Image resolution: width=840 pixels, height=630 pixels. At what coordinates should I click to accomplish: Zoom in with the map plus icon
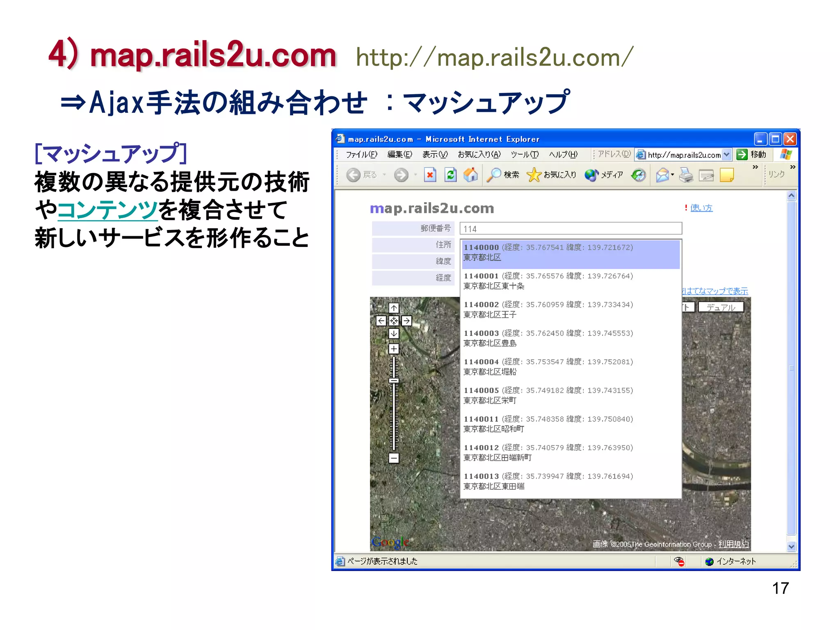click(394, 349)
